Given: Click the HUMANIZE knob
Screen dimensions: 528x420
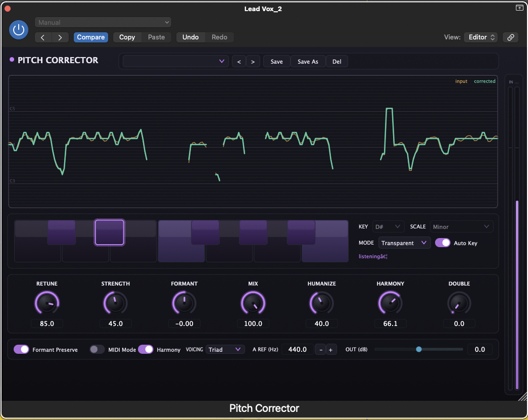Looking at the screenshot, I should 321,303.
